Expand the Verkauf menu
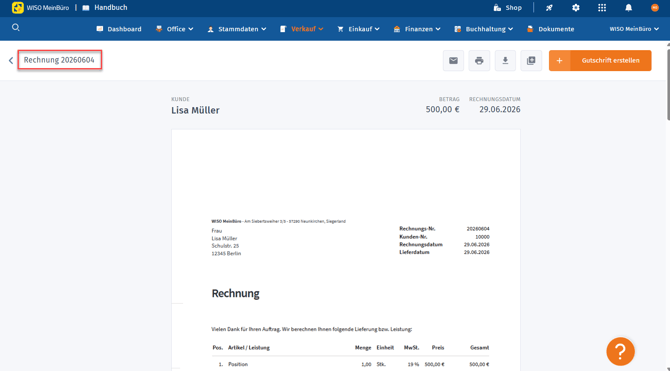670x371 pixels. [302, 29]
